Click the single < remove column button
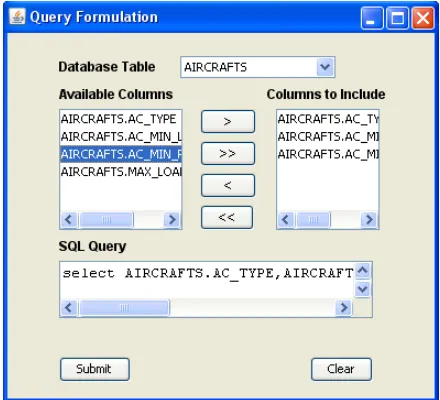 [x=228, y=185]
